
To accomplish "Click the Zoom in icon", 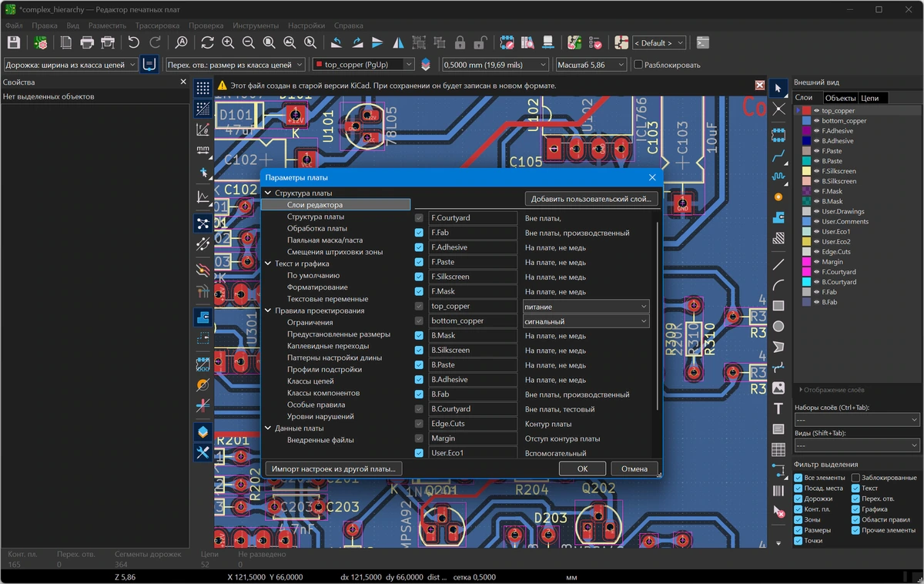I will click(228, 43).
